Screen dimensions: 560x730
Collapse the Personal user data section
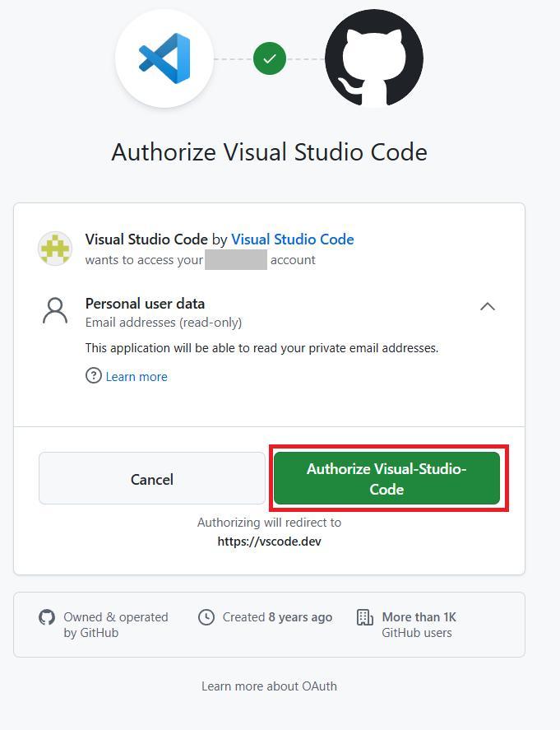pos(488,306)
